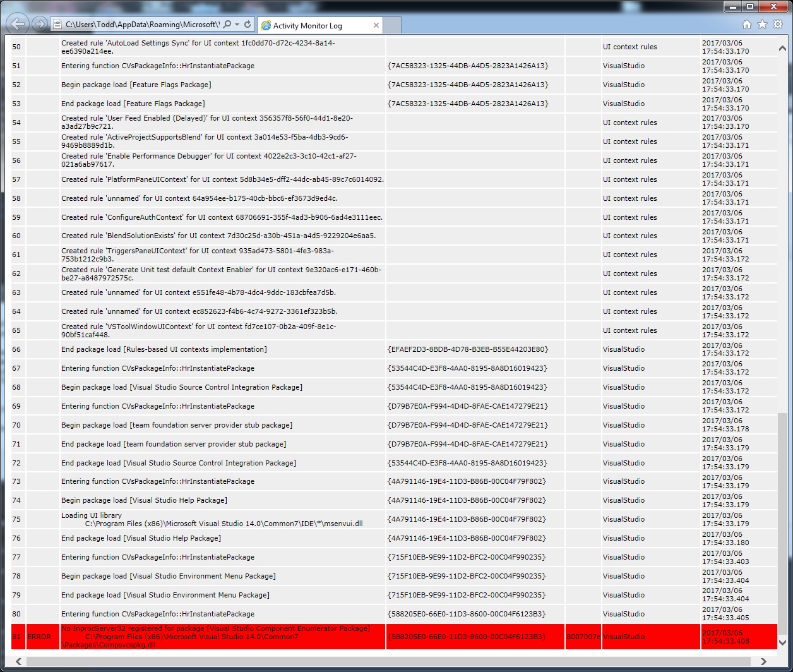Close the Activity Monitor Log tab

coord(376,25)
